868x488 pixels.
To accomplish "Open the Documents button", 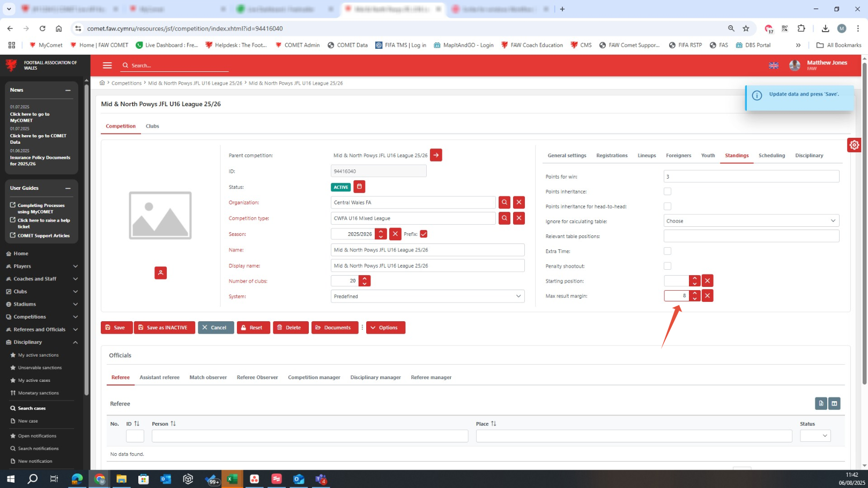I will pyautogui.click(x=335, y=328).
